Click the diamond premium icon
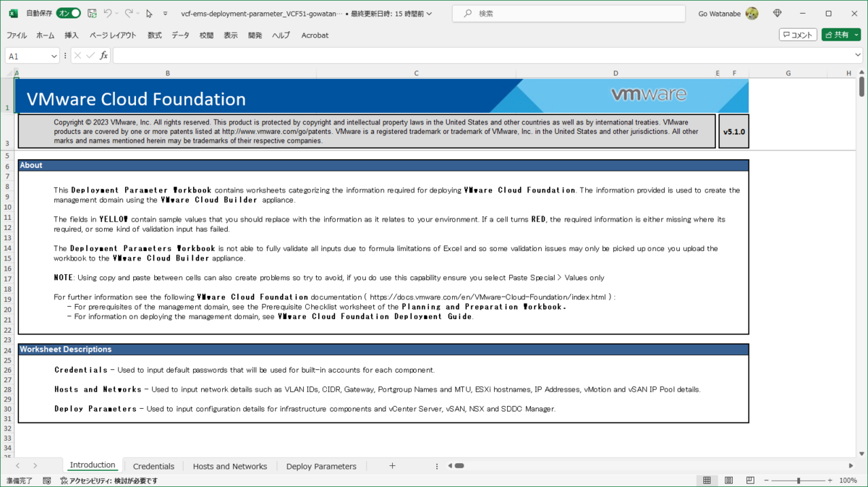Screen dimensions: 868x487 778,13
